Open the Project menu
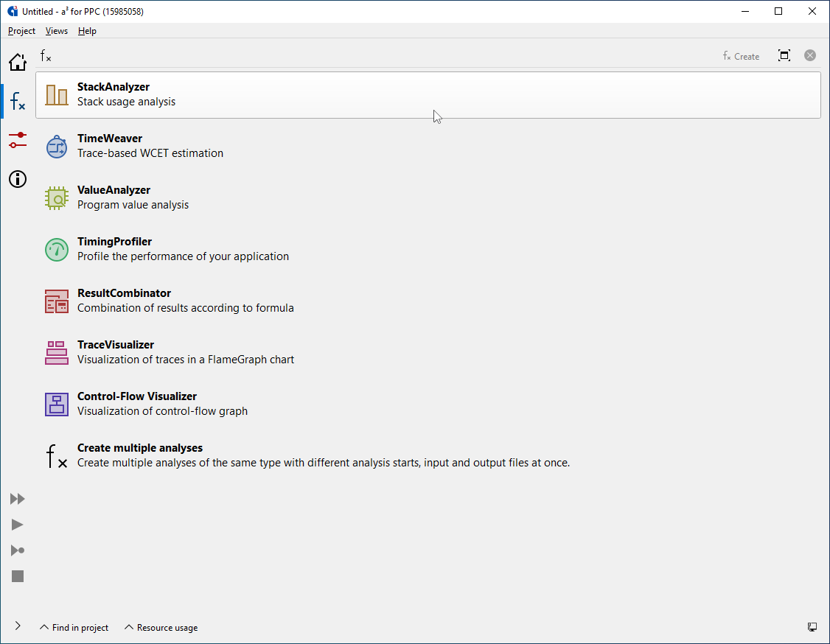The height and width of the screenshot is (644, 830). 21,31
